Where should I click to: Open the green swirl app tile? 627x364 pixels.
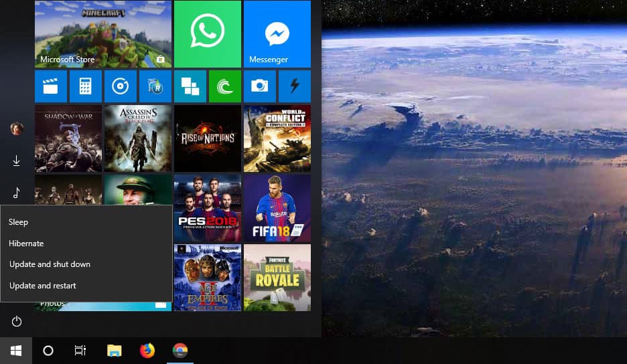pyautogui.click(x=224, y=86)
